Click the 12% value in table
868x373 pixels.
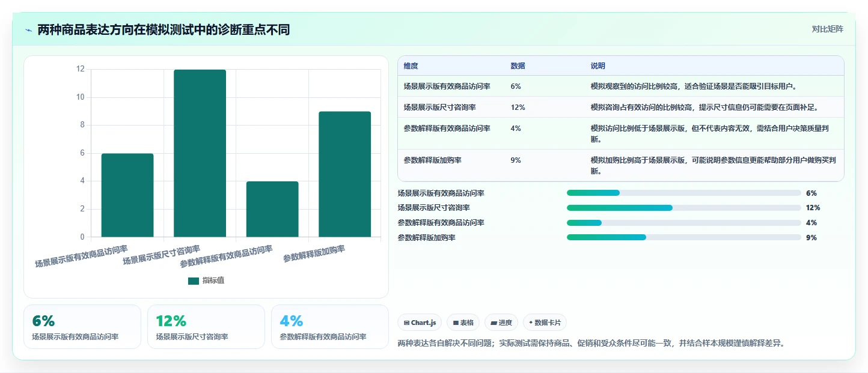click(518, 107)
